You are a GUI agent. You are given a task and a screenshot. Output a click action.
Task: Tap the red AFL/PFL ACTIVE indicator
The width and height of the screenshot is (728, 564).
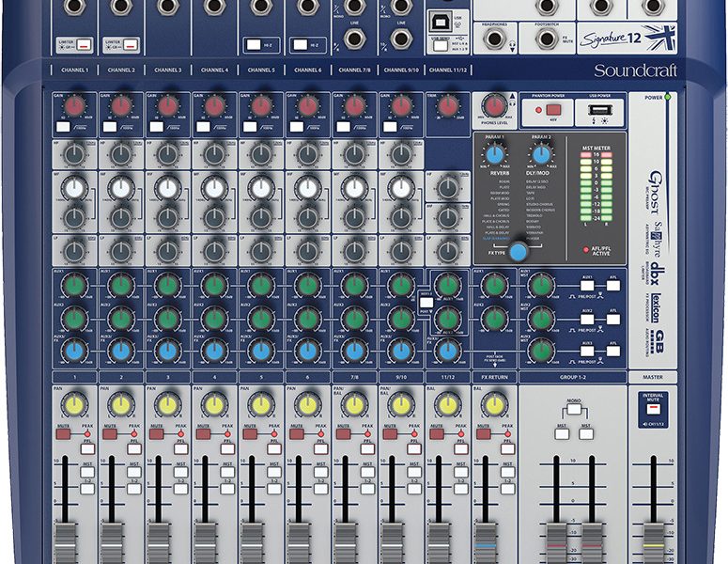coord(586,249)
